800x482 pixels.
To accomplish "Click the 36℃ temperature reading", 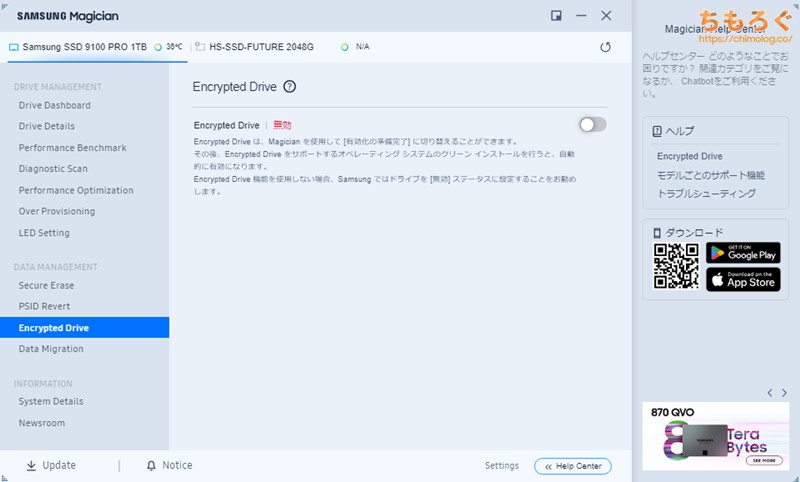I will 174,46.
